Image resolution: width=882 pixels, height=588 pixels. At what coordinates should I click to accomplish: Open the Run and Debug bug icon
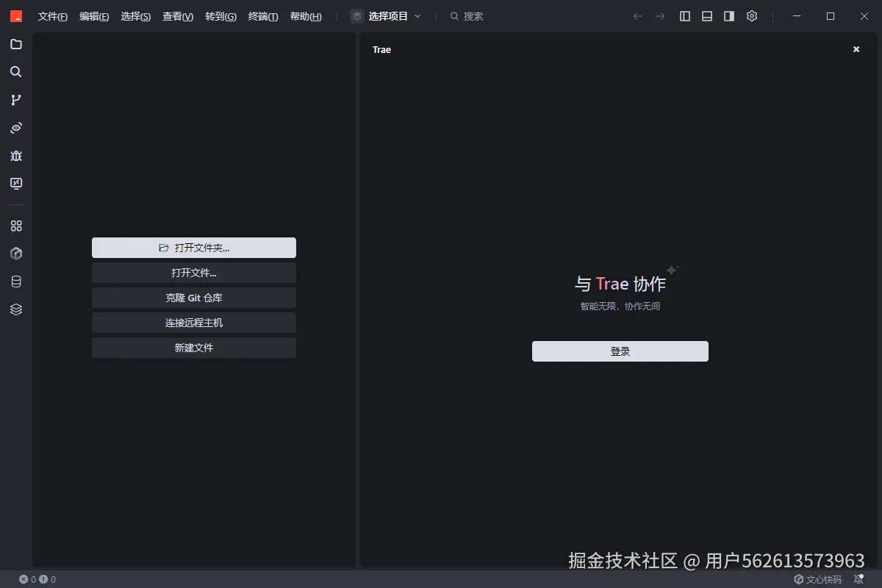[x=16, y=156]
